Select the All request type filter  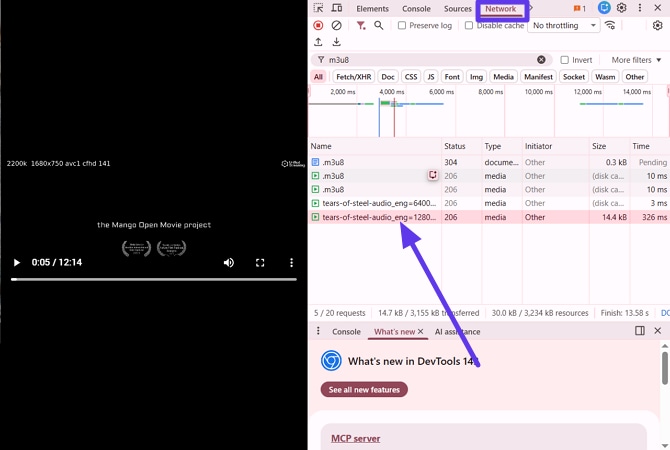coord(318,77)
